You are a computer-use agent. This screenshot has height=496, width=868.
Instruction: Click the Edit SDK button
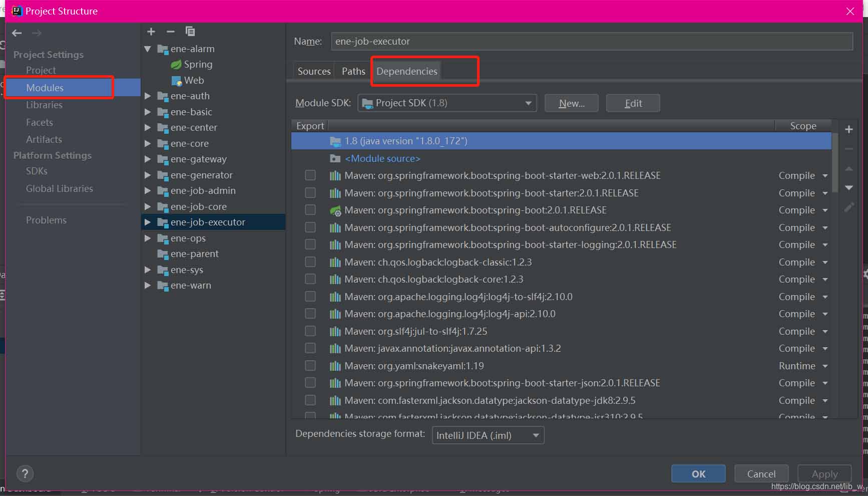633,103
